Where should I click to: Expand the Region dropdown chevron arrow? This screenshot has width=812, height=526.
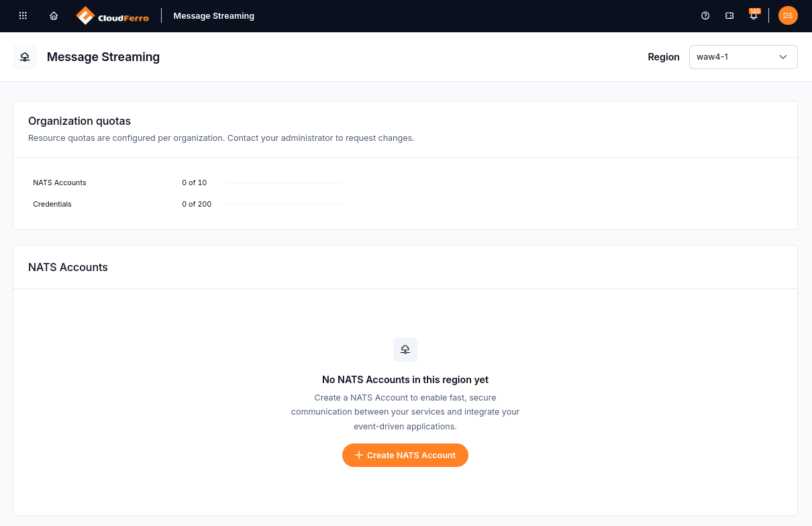coord(783,57)
